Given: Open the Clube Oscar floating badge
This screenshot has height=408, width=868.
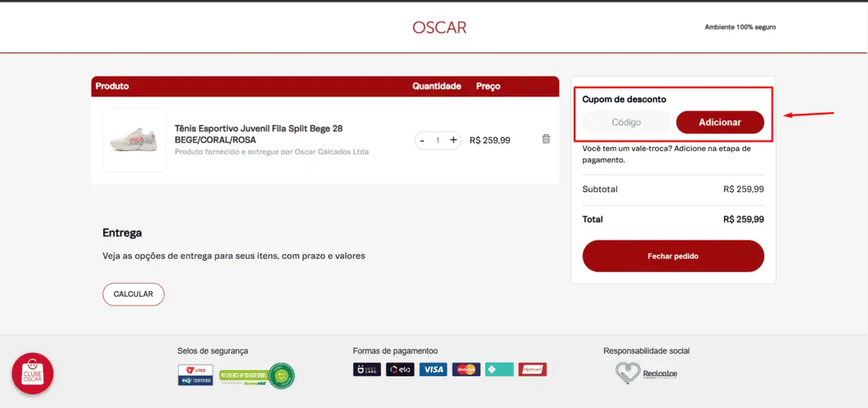Looking at the screenshot, I should point(33,374).
